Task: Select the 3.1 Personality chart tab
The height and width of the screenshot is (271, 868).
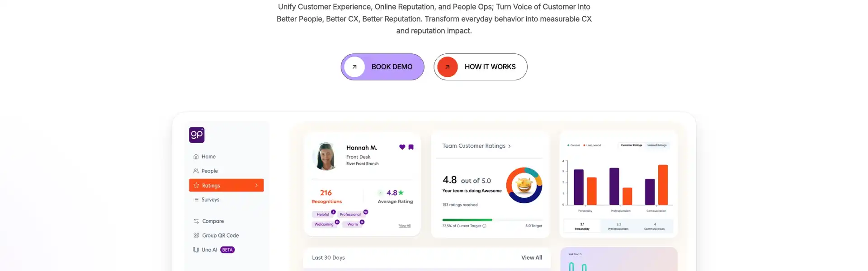Action: [582, 226]
